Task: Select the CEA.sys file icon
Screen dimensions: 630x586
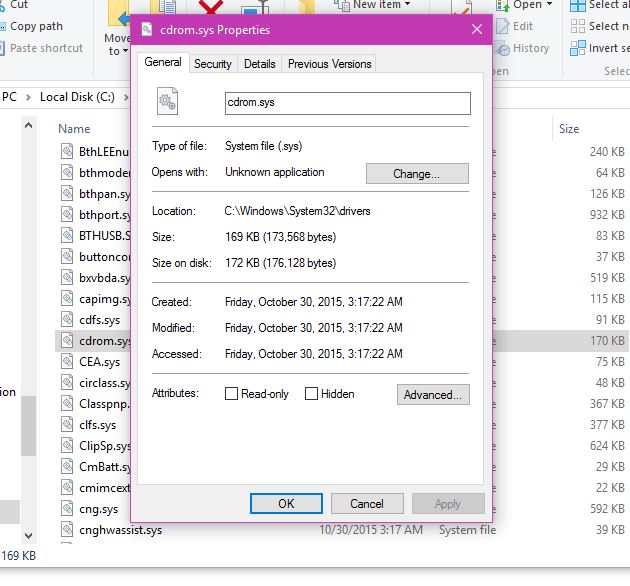Action: (67, 361)
